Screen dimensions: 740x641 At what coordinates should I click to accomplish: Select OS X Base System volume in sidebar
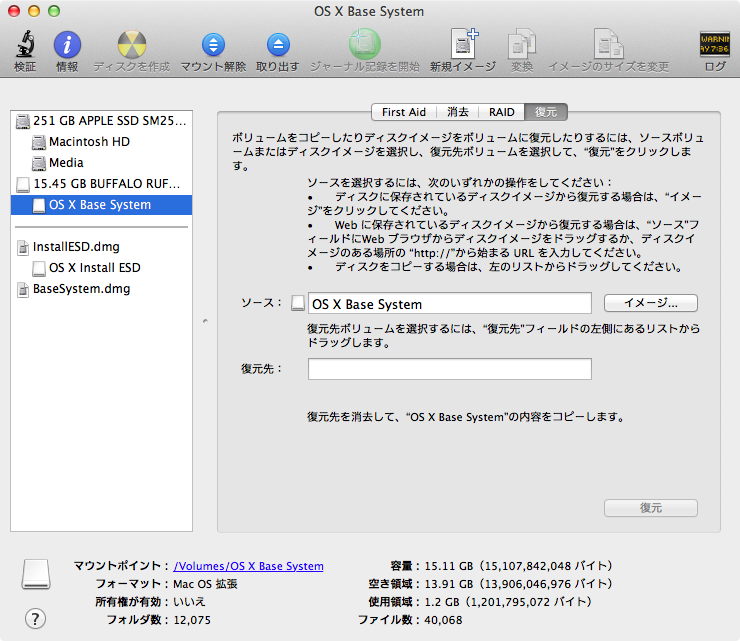(x=101, y=205)
